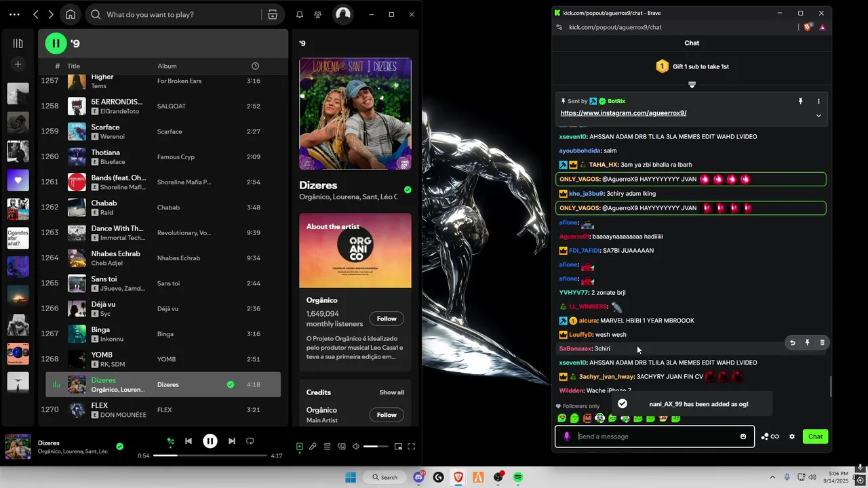The width and height of the screenshot is (868, 488).
Task: Open connect to a device
Action: click(342, 447)
